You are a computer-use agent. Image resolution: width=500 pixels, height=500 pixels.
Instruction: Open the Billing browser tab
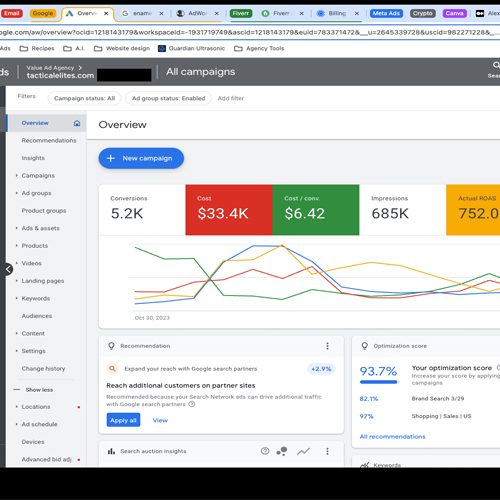pyautogui.click(x=338, y=13)
